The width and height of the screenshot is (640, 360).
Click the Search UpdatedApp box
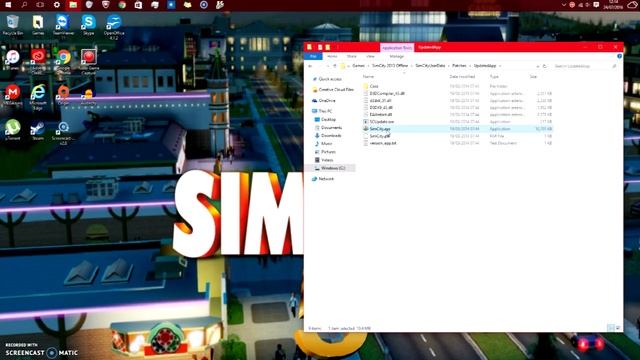584,66
